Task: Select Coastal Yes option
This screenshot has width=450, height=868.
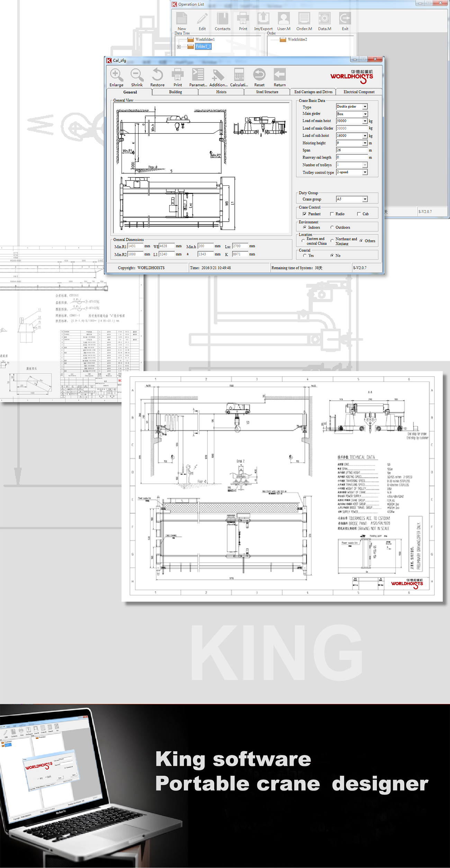Action: coord(305,256)
